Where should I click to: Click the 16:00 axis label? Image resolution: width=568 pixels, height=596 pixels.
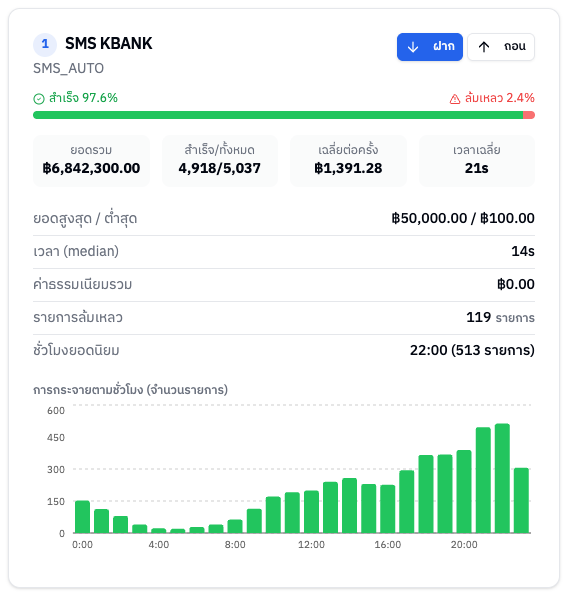click(387, 545)
